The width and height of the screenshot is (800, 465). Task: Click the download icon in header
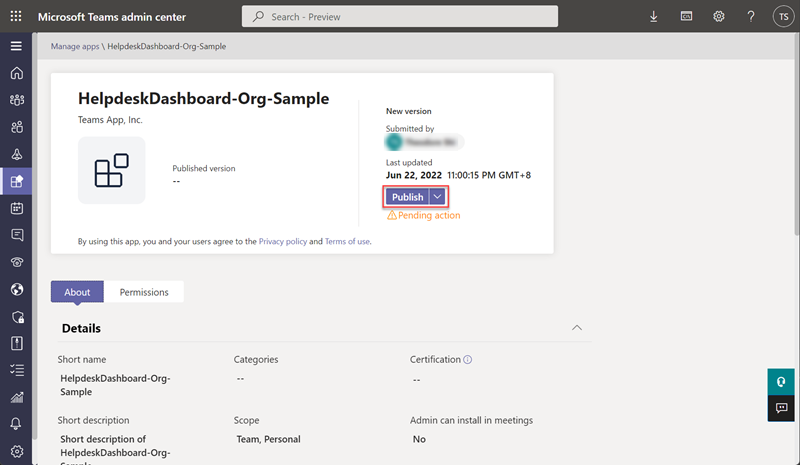[x=654, y=17]
